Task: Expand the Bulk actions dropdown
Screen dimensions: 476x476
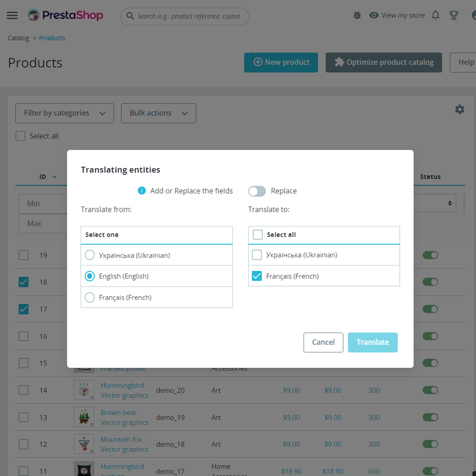Action: click(159, 113)
